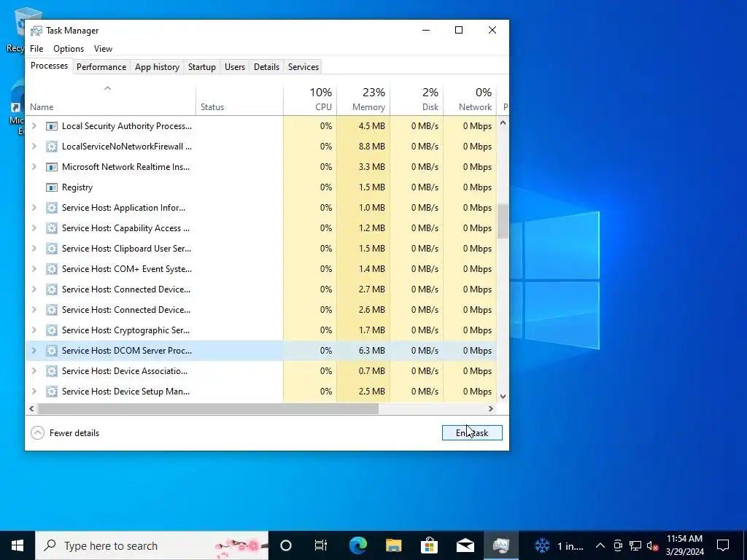Click the 8.8 MB memory value
The image size is (747, 560).
pos(371,147)
